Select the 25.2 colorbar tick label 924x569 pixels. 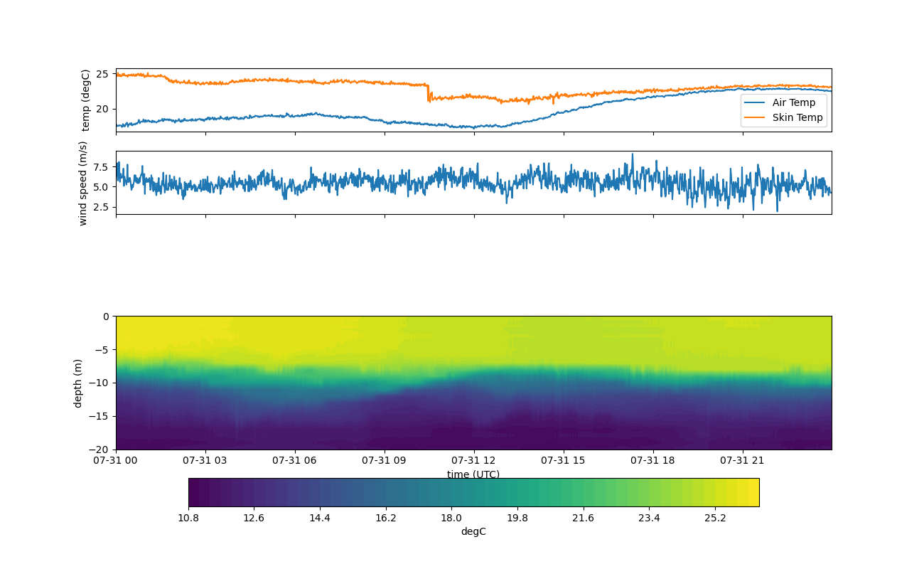tap(715, 518)
